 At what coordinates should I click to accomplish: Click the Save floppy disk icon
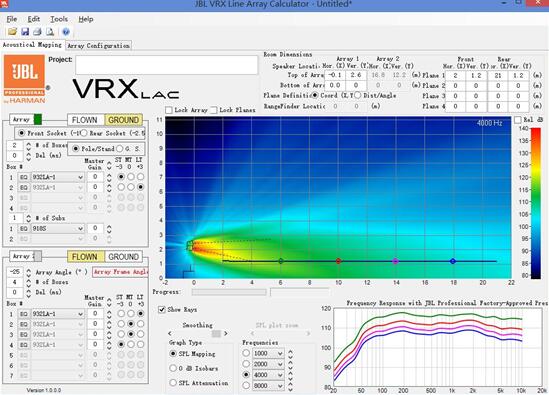(25, 32)
